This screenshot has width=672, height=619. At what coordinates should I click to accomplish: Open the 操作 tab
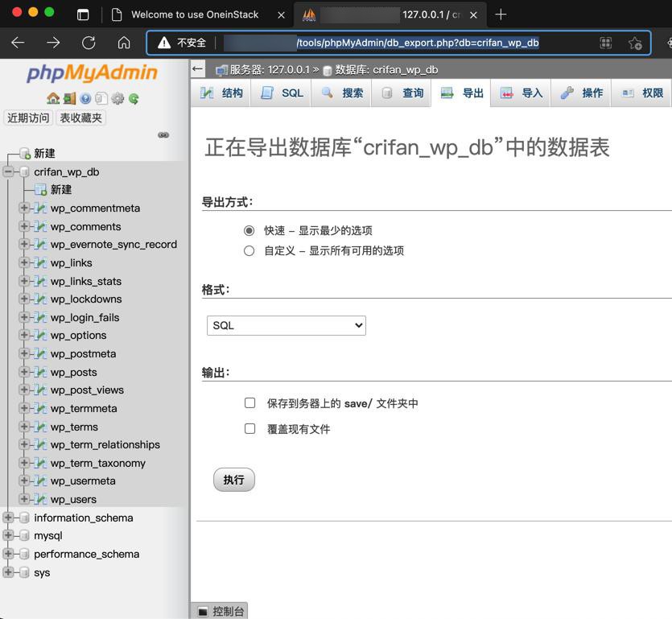581,93
